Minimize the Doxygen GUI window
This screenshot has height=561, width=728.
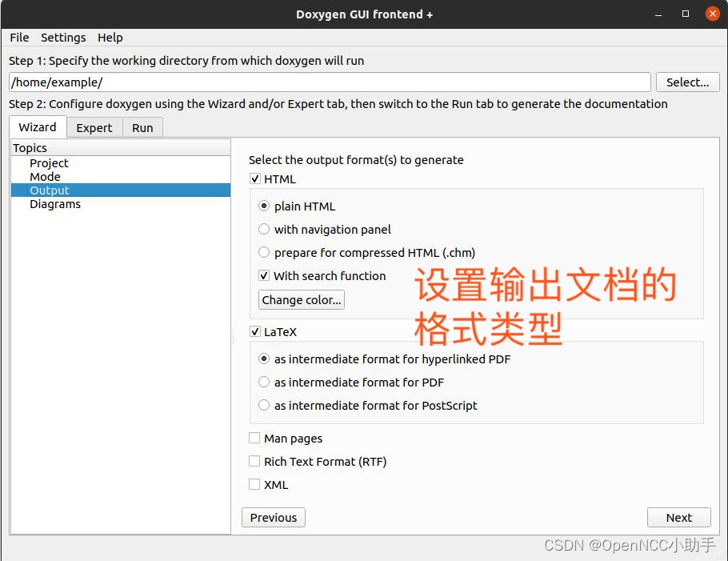click(658, 14)
